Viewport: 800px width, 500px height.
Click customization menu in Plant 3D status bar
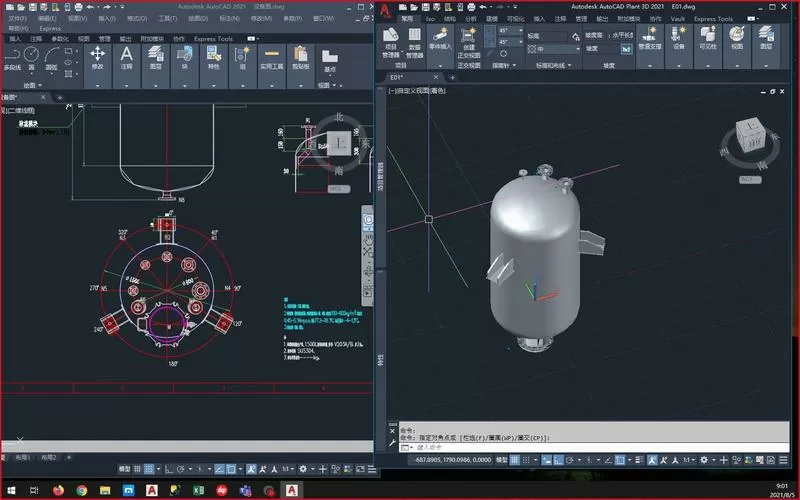tap(783, 460)
